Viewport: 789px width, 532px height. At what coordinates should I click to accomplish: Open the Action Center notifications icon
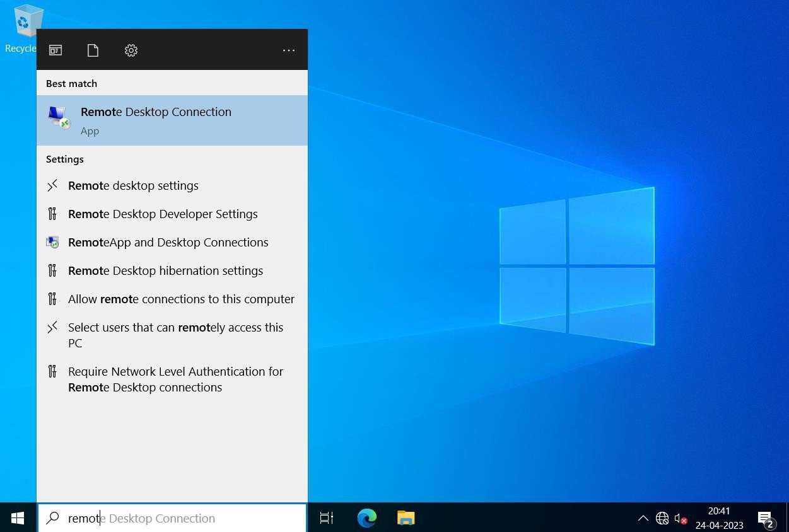coord(766,519)
